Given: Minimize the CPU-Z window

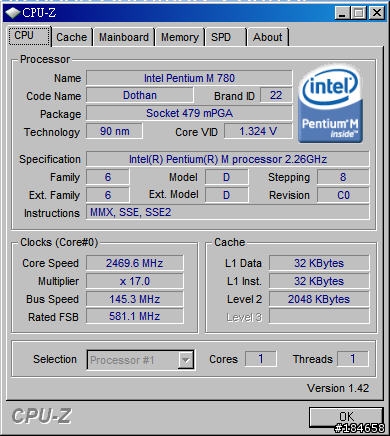Looking at the screenshot, I should point(342,13).
